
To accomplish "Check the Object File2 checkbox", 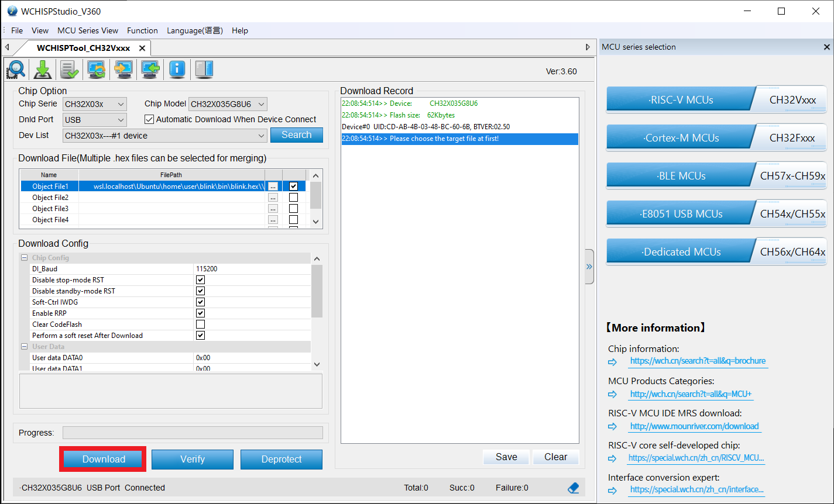I will pos(294,198).
